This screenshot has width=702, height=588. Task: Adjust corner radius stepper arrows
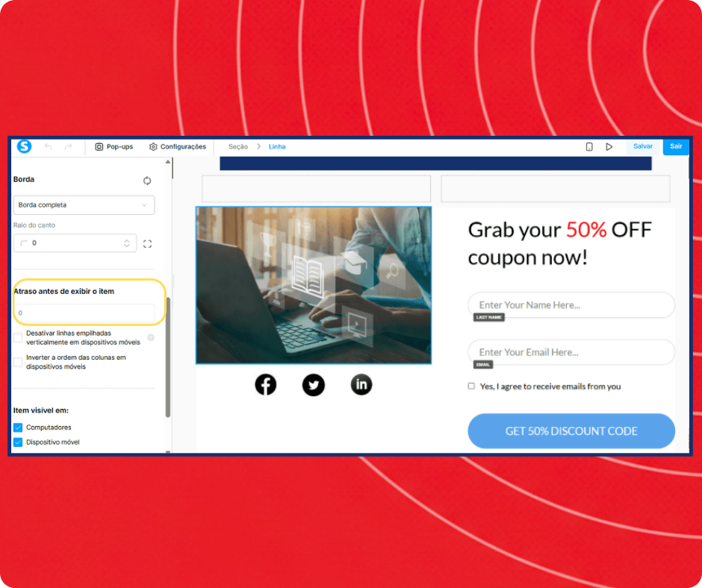click(127, 243)
